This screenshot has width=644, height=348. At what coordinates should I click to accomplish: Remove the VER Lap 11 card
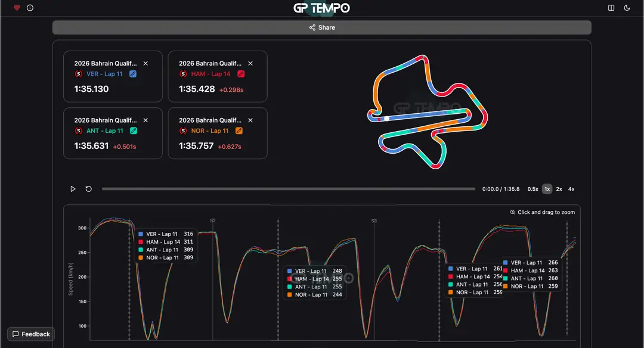pyautogui.click(x=145, y=63)
